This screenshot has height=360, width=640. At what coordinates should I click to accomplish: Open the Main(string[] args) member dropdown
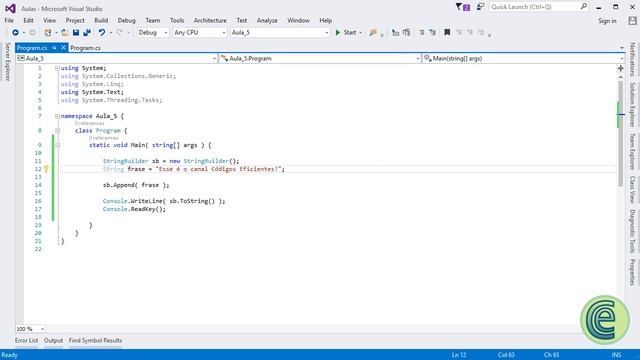coord(523,58)
